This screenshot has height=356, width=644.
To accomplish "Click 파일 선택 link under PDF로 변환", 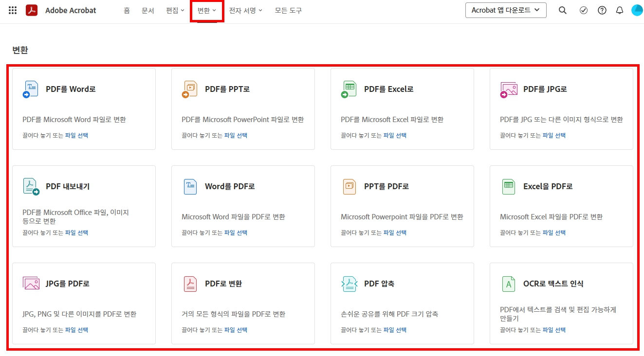I will (x=236, y=330).
